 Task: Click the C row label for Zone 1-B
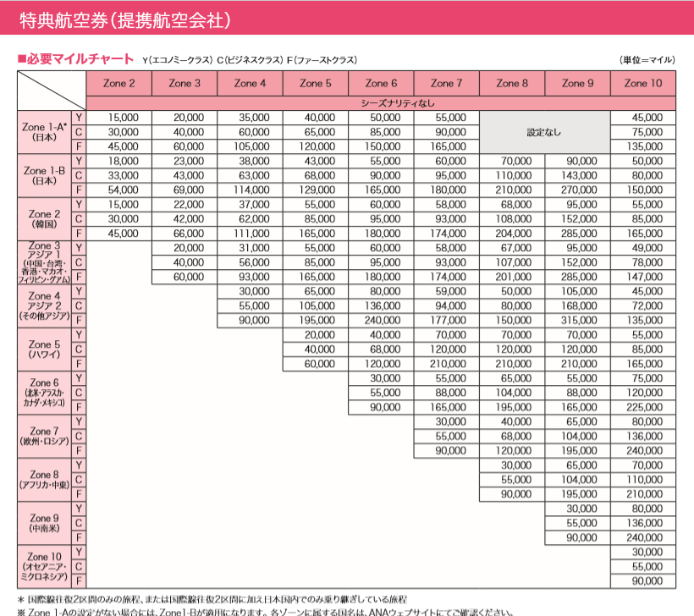[x=77, y=177]
